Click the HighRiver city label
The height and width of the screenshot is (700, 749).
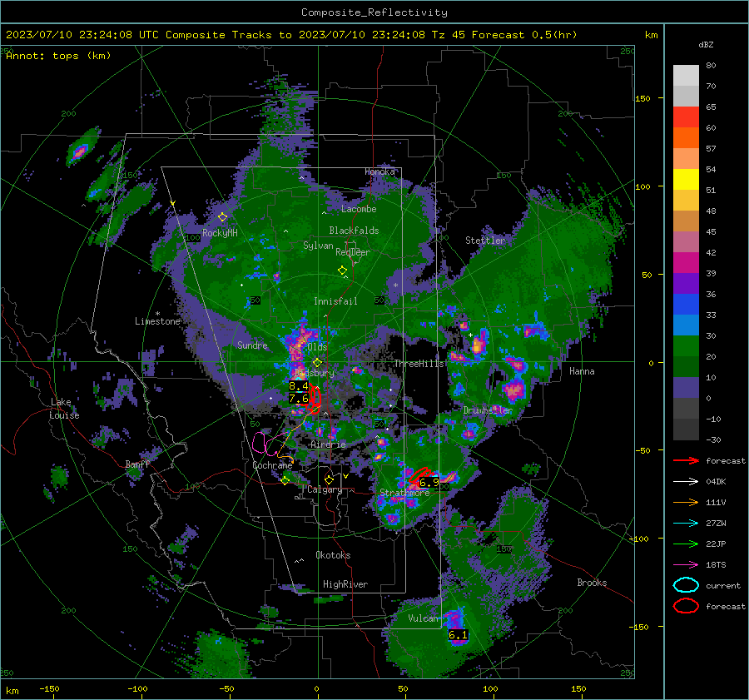pos(345,584)
